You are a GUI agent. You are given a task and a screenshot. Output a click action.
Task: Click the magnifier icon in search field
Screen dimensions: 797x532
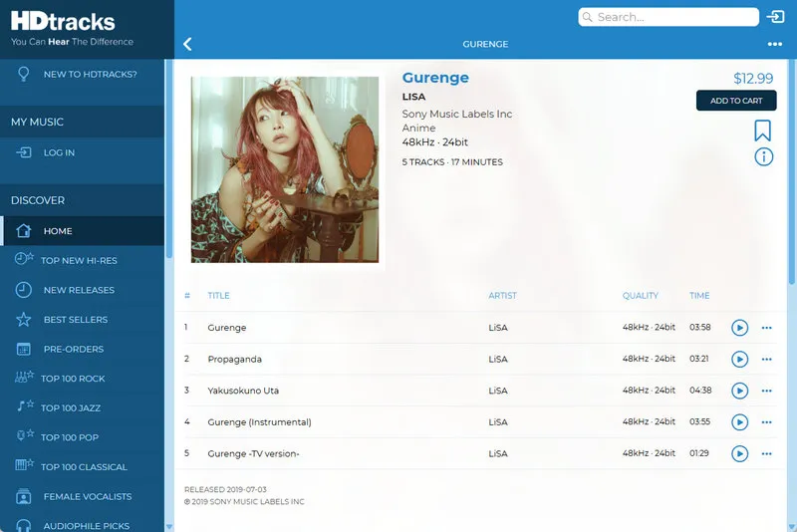coord(587,17)
